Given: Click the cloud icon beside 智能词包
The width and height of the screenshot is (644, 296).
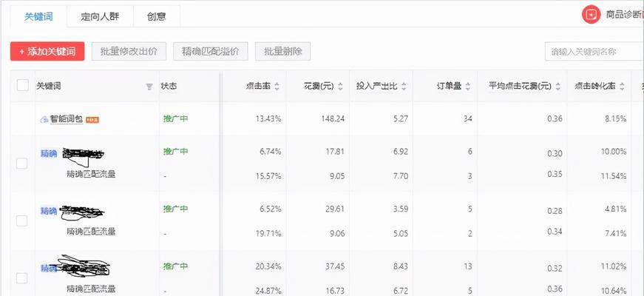Looking at the screenshot, I should pos(44,120).
